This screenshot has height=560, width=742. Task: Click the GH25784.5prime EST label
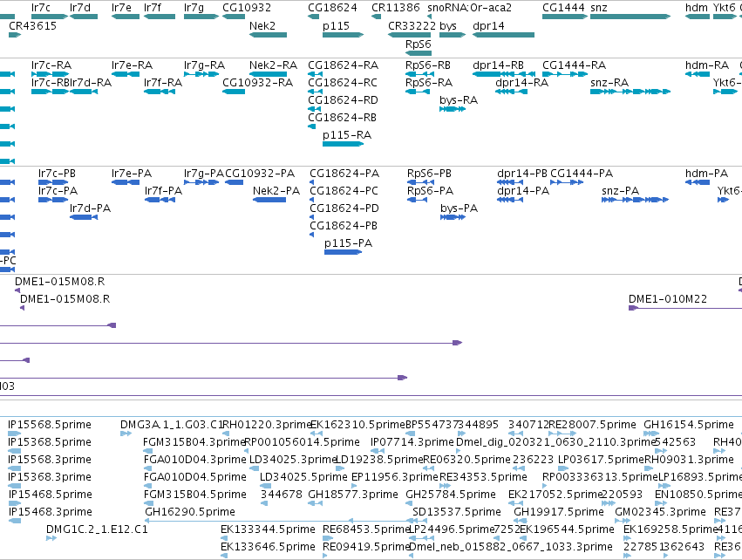(451, 495)
